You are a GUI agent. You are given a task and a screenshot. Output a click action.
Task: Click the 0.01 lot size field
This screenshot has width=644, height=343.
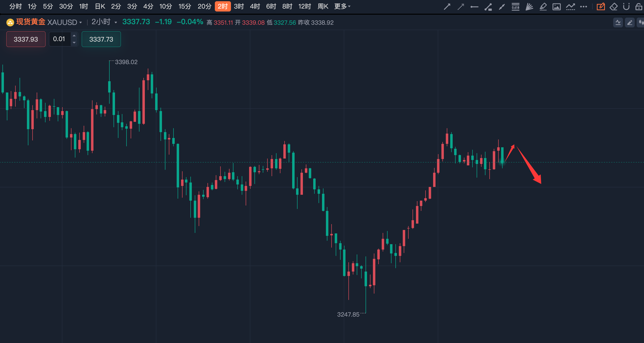(59, 39)
